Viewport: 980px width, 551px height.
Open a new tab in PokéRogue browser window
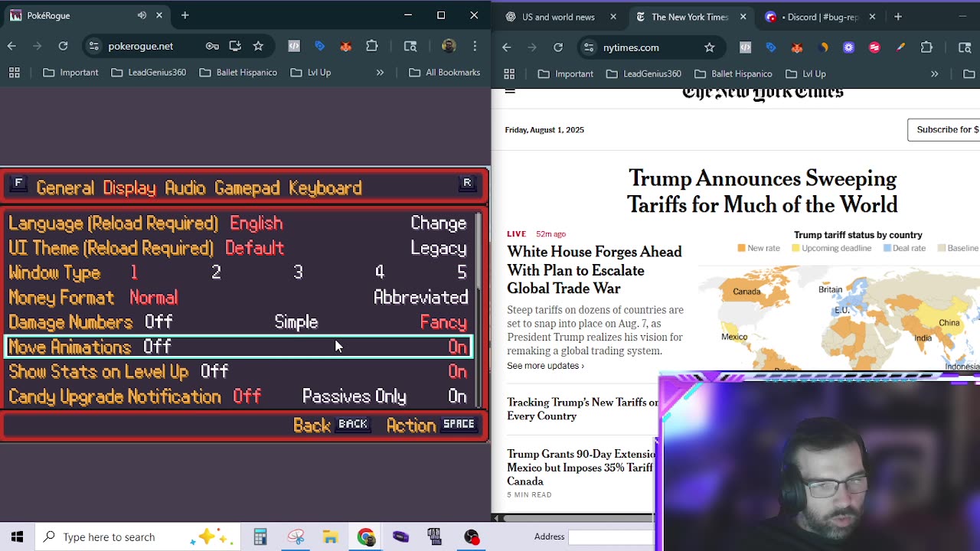click(185, 15)
